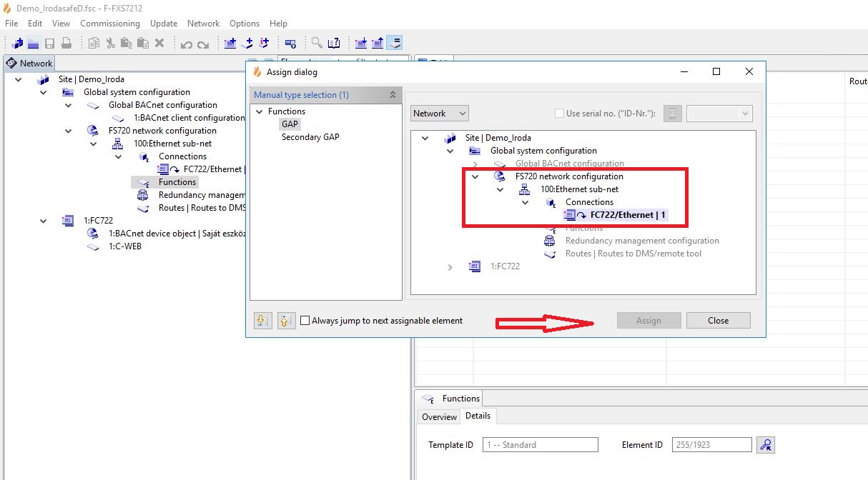868x480 pixels.
Task: Enable Always jump to next assignable element
Action: pyautogui.click(x=305, y=321)
